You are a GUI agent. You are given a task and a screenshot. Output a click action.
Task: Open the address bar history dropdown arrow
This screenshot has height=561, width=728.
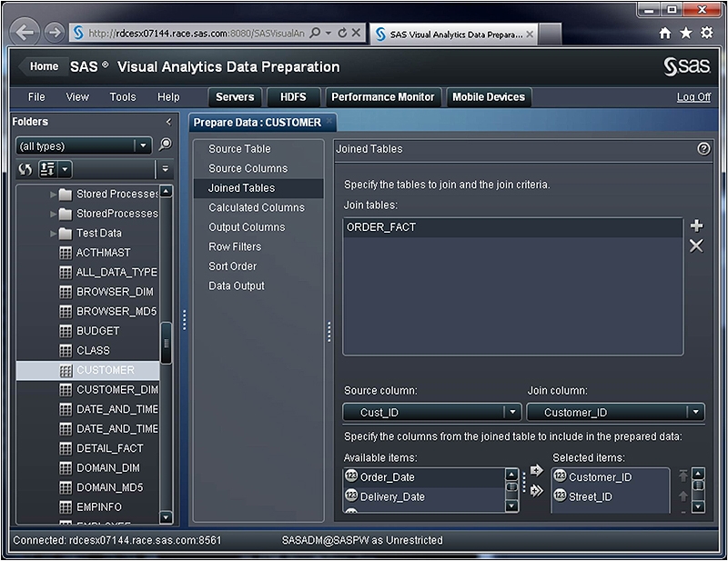[329, 33]
